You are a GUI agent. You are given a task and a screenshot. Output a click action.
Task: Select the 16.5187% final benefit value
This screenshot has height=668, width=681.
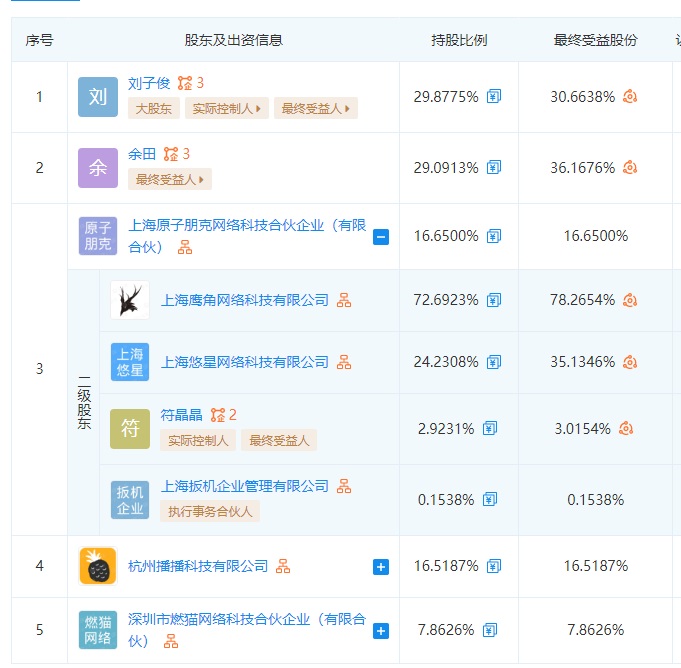click(595, 566)
